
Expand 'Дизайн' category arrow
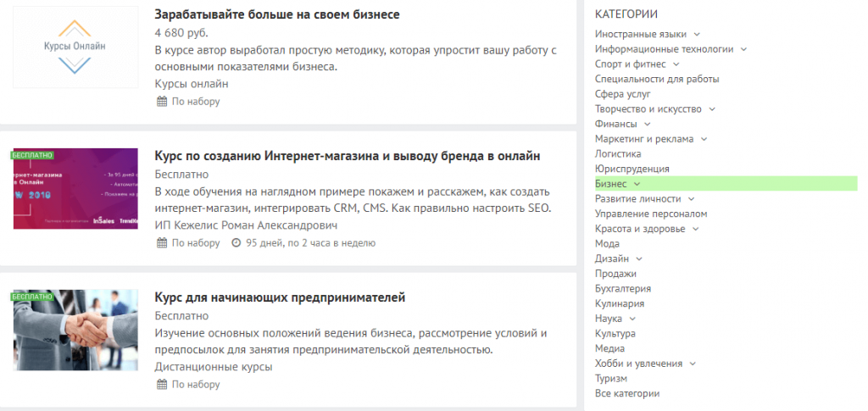639,258
